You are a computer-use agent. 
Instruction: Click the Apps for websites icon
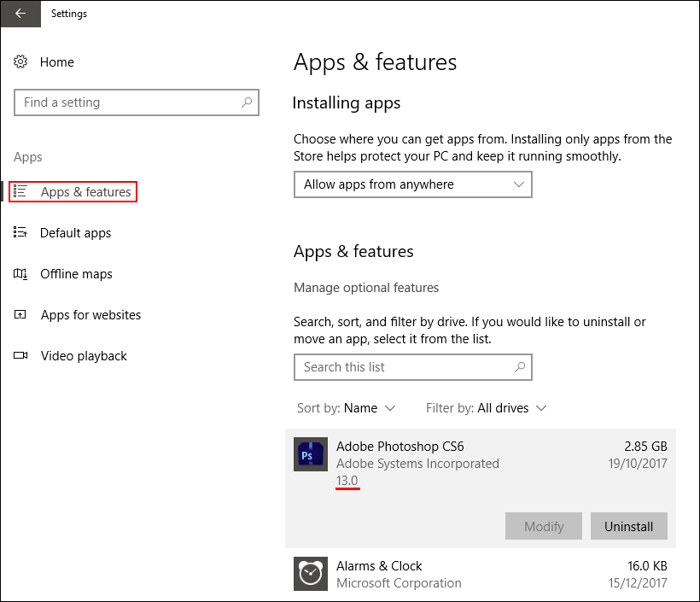tap(20, 314)
